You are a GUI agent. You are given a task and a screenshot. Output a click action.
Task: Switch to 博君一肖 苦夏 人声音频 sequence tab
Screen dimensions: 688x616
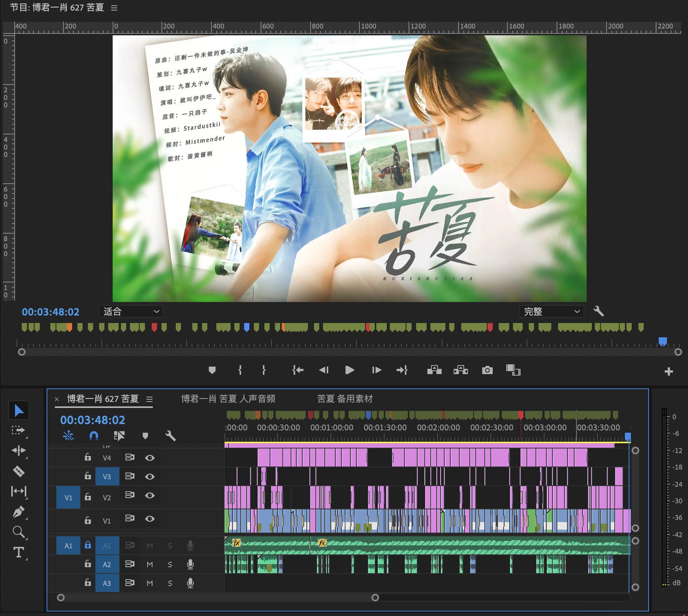click(228, 399)
